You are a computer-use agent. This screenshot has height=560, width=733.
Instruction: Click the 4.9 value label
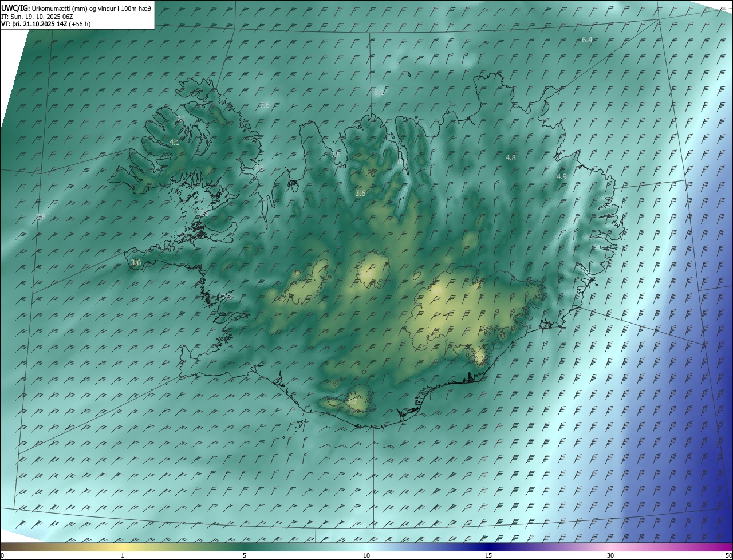pyautogui.click(x=562, y=177)
